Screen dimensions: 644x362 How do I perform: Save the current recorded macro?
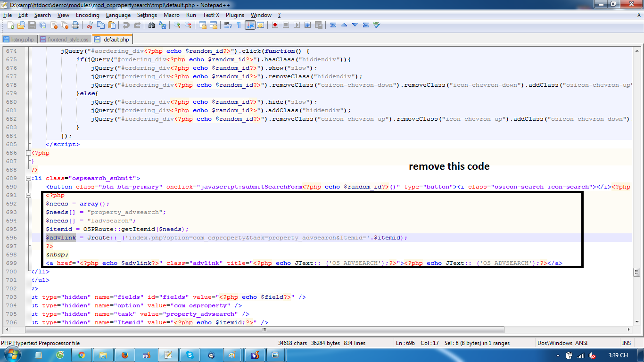(318, 25)
